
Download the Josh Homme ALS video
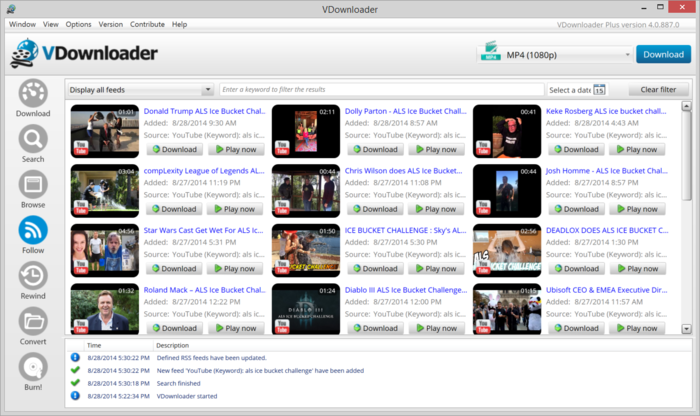point(576,209)
